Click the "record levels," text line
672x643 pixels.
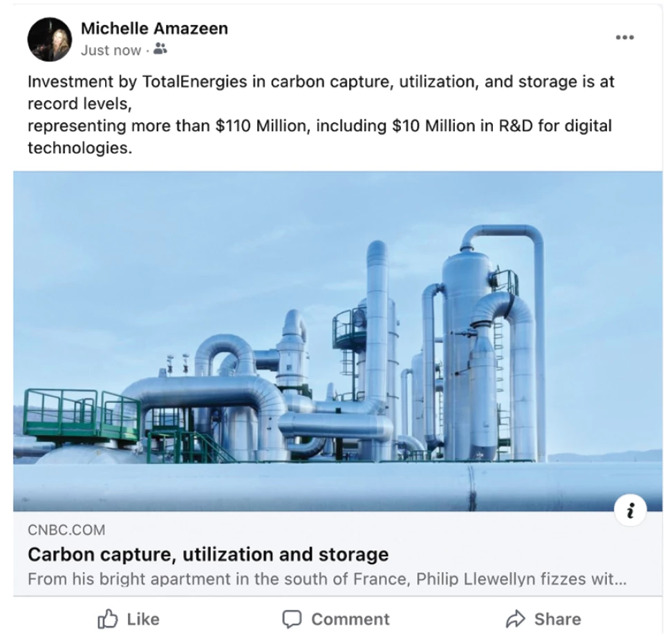pyautogui.click(x=78, y=104)
